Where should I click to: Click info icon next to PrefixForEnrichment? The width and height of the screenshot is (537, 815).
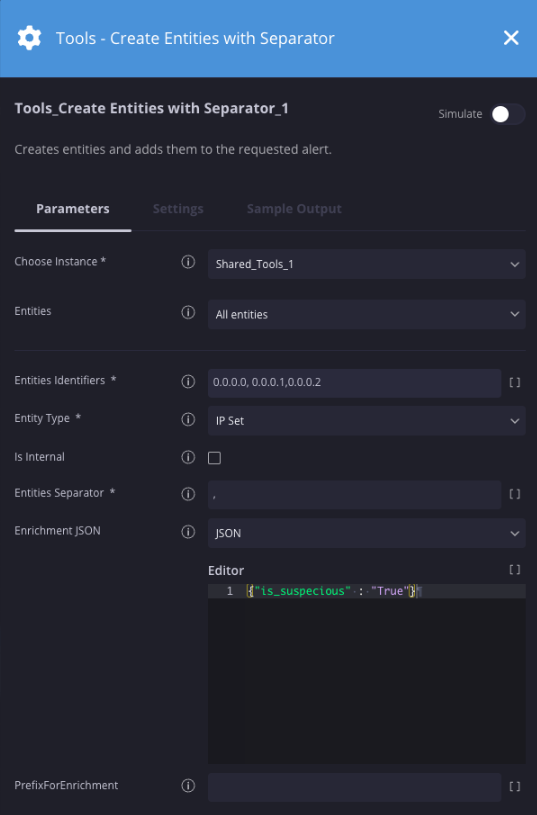point(188,786)
